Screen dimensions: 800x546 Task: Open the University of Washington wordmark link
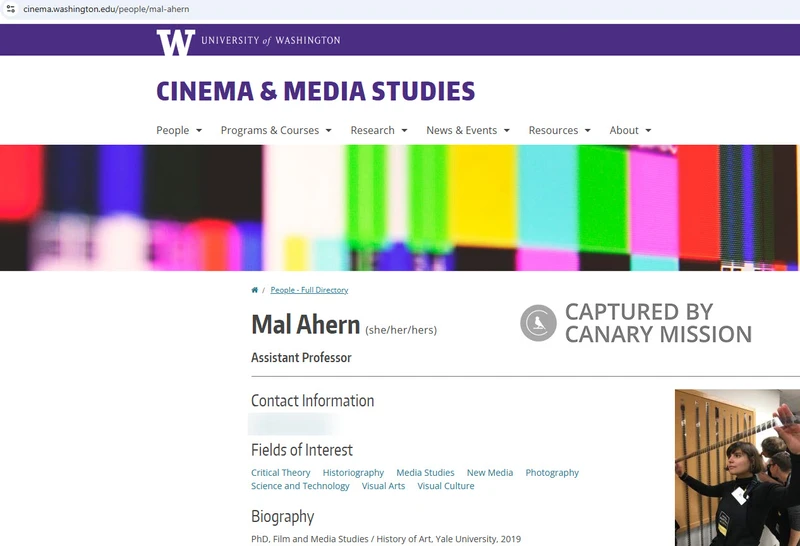click(x=270, y=40)
